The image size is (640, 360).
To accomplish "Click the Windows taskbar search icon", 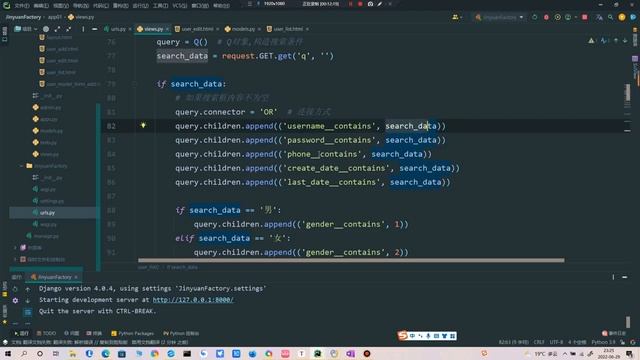I will pos(24,353).
